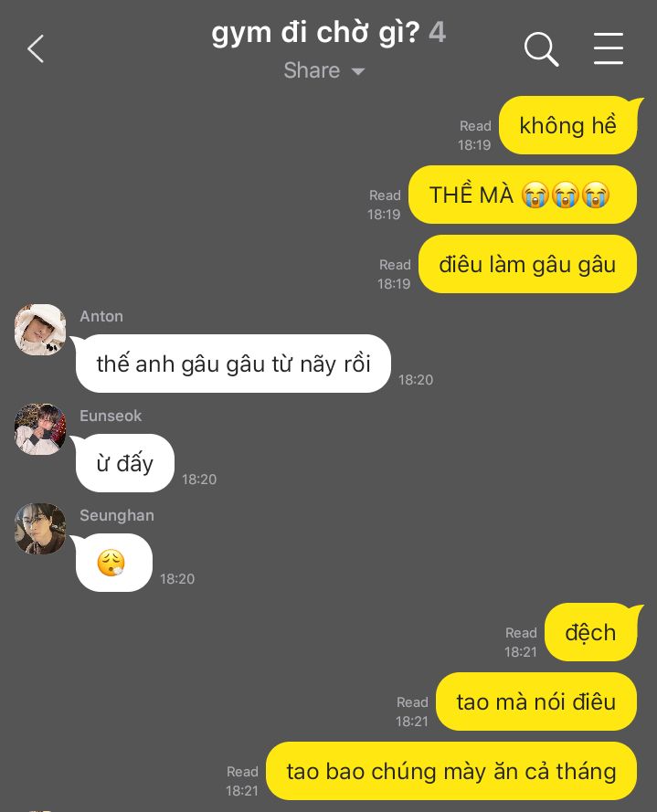Open Seunghan's profile photo
The height and width of the screenshot is (812, 657).
(x=40, y=529)
